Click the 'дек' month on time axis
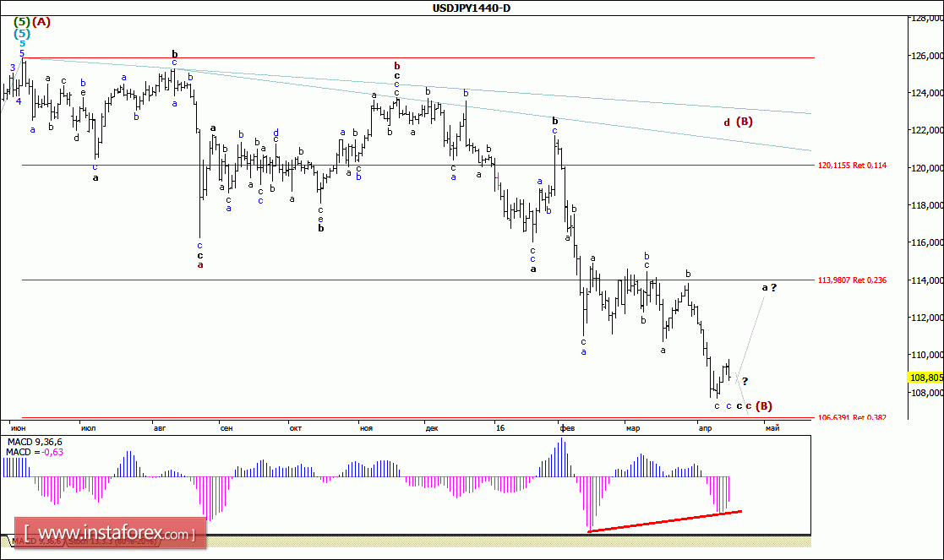 [432, 428]
